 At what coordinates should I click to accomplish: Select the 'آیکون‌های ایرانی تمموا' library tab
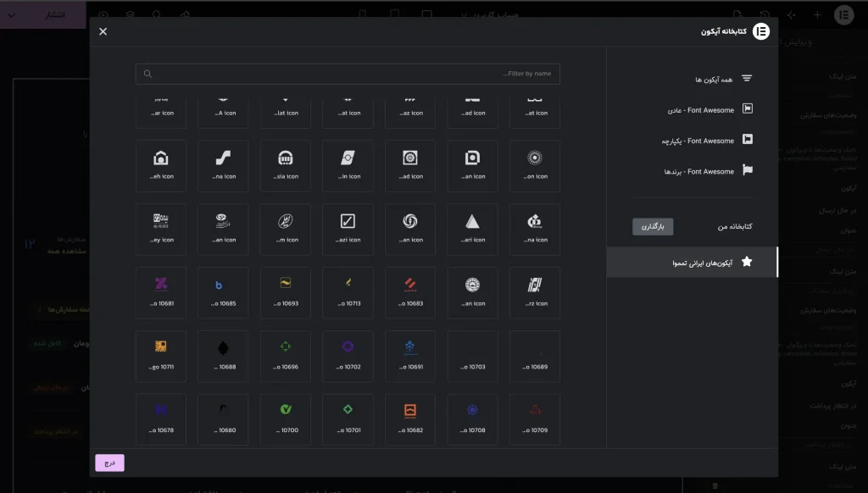pyautogui.click(x=692, y=263)
